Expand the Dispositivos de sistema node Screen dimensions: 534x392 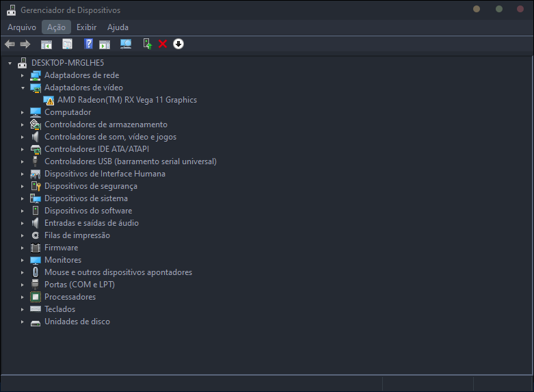pyautogui.click(x=23, y=198)
